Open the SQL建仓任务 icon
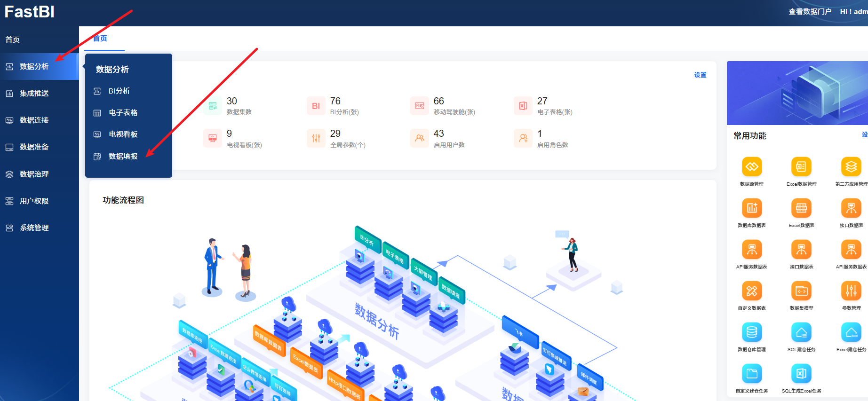868x401 pixels. 801,332
